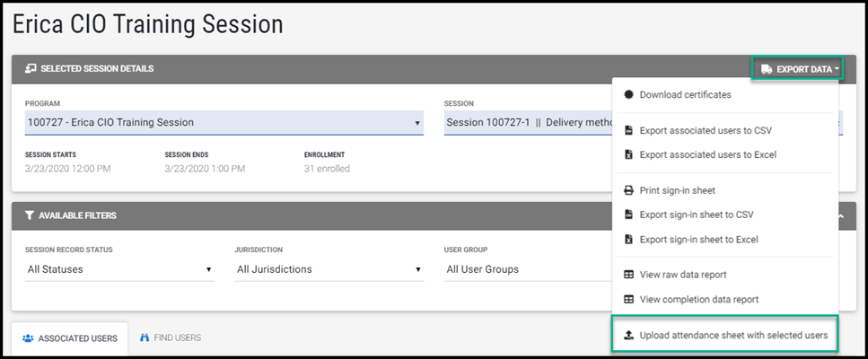Click the upload icon for attendance sheet
The height and width of the screenshot is (359, 868).
pos(628,336)
